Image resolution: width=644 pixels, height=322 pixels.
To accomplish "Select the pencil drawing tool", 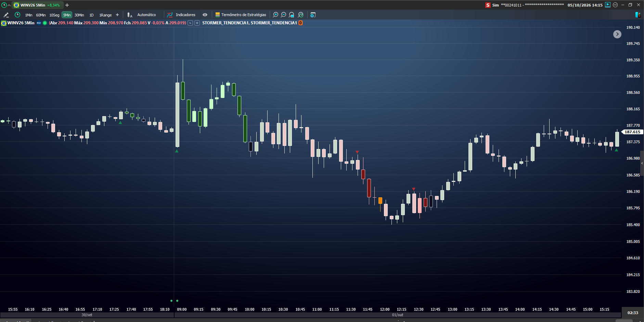I will 6,15.
